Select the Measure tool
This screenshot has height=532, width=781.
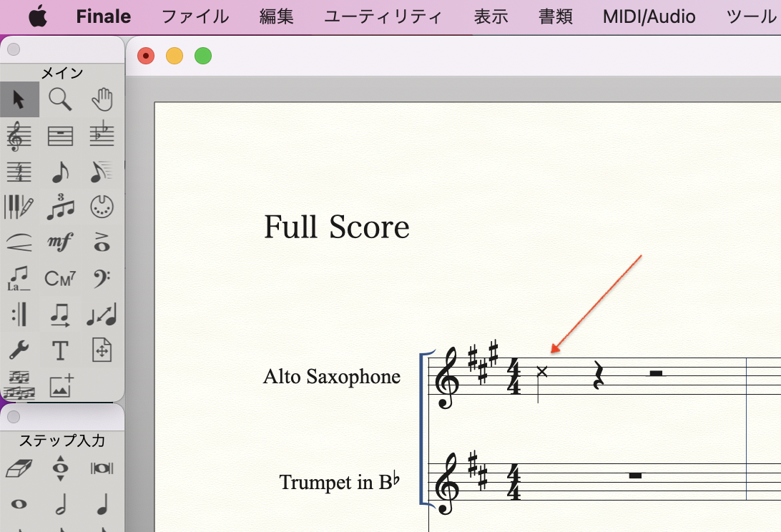pyautogui.click(x=60, y=136)
